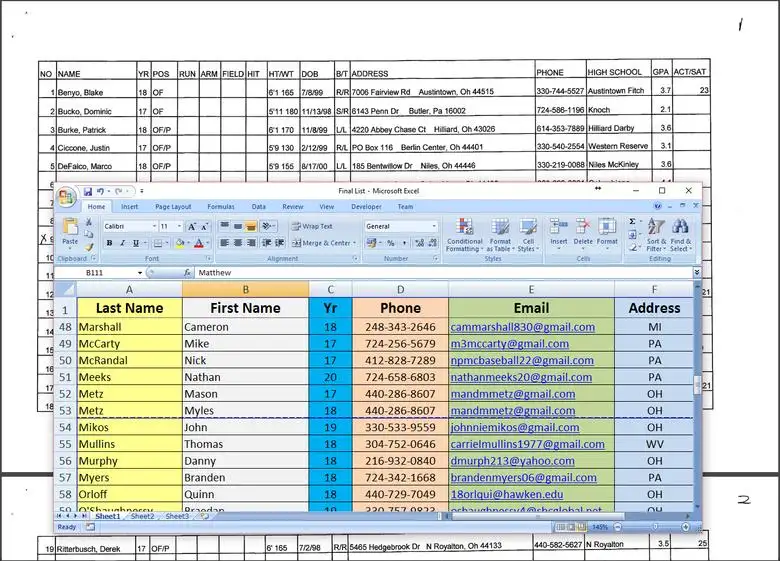This screenshot has width=780, height=561.
Task: Apply Accounting Number Format
Action: point(371,243)
